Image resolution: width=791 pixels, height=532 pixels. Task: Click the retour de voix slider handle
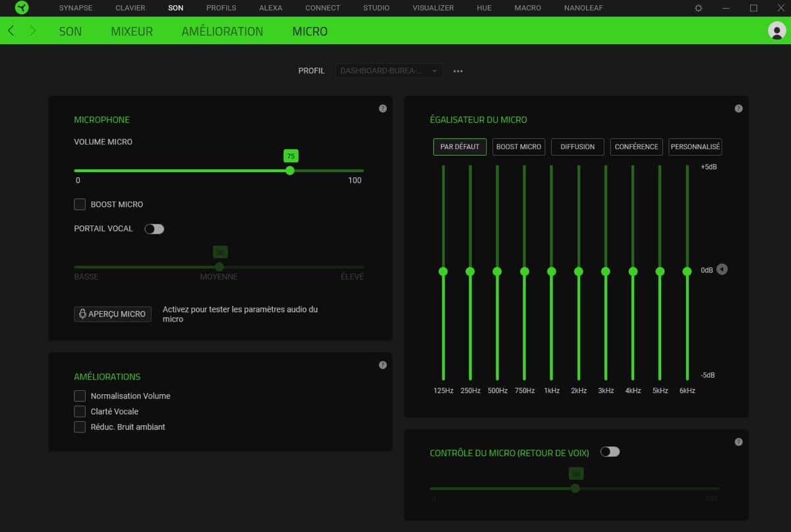(575, 488)
